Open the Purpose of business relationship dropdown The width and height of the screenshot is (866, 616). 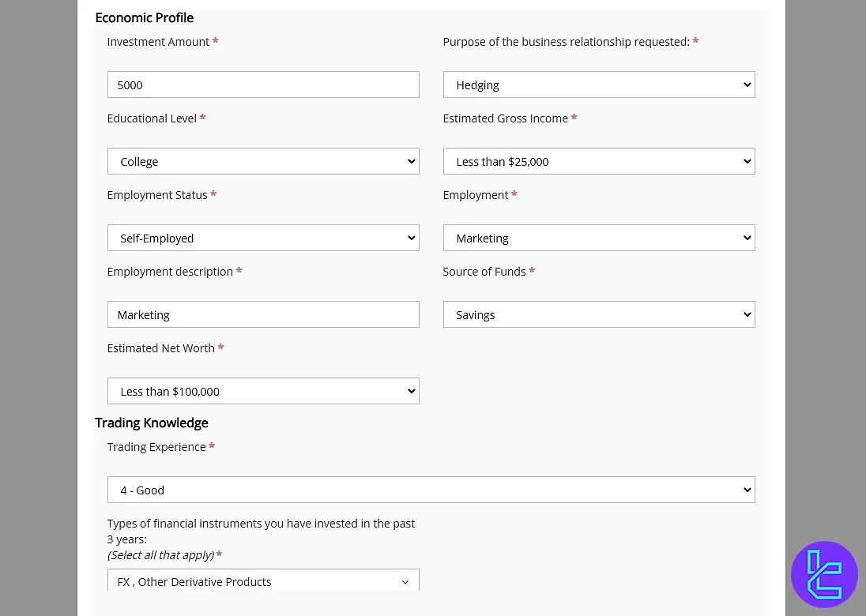tap(598, 85)
